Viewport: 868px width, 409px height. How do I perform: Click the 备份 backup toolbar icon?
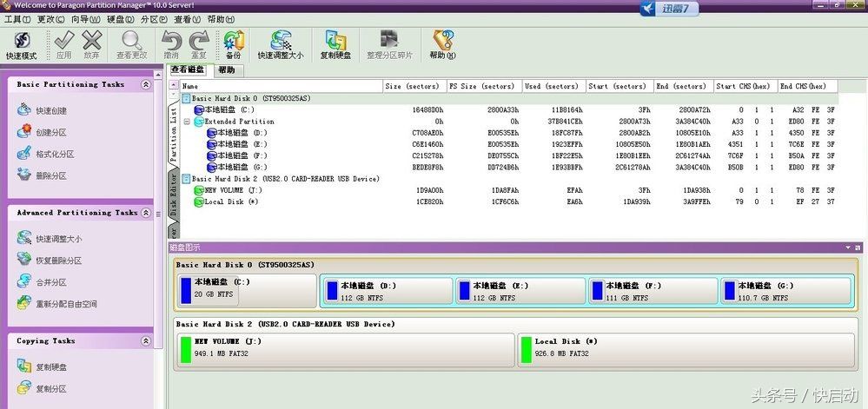point(233,45)
